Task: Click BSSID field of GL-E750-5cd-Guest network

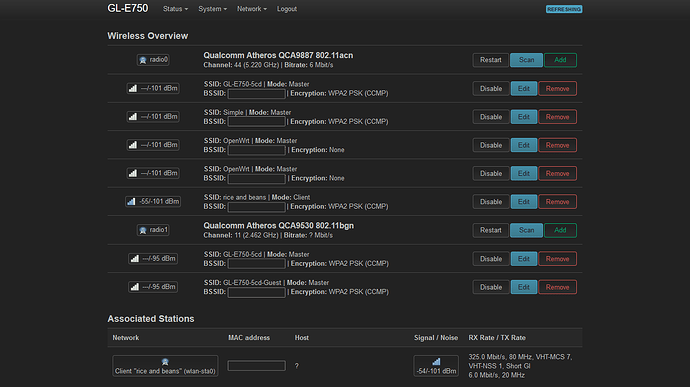Action: [257, 292]
